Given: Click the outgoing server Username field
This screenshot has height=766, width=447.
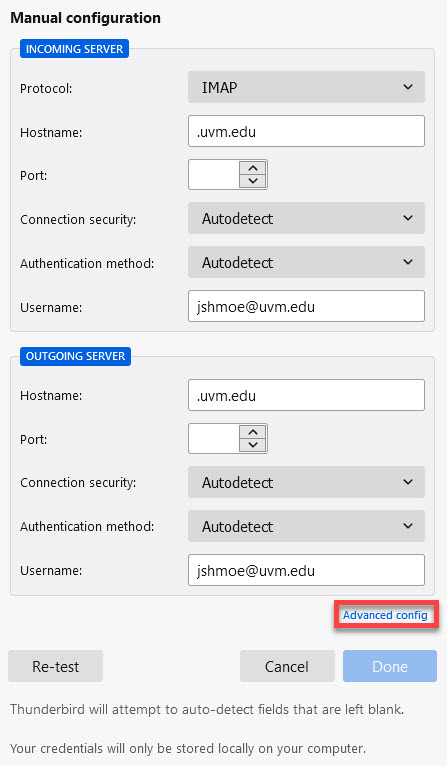Looking at the screenshot, I should pos(306,570).
